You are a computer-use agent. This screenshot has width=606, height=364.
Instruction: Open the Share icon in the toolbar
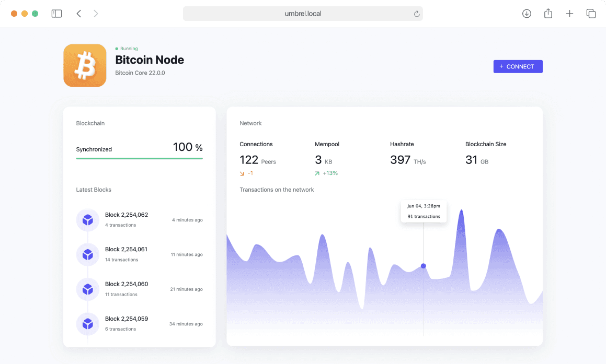click(548, 13)
